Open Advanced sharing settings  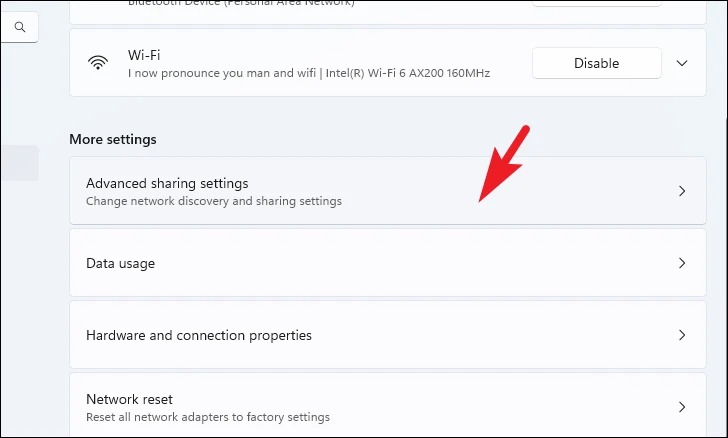pyautogui.click(x=388, y=190)
